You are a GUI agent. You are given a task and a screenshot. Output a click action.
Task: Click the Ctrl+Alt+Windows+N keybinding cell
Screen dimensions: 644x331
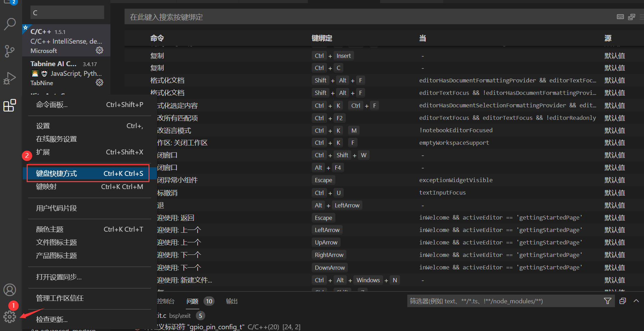(356, 280)
